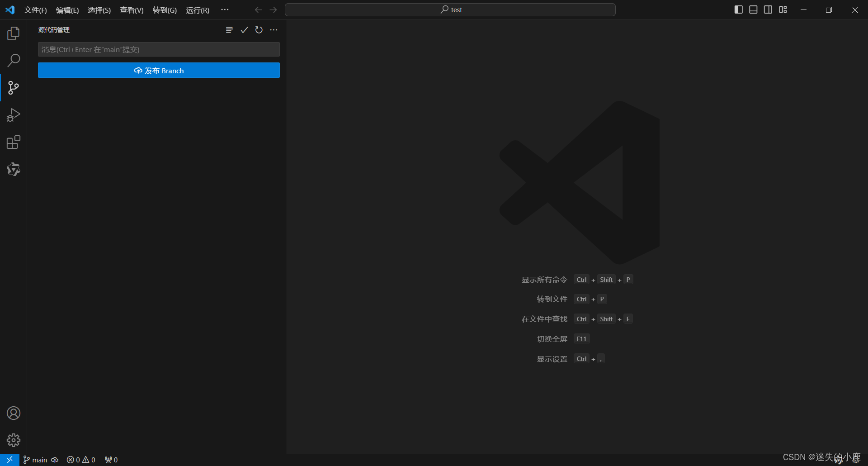Open the 运行(R) menu
Viewport: 868px width, 466px height.
pyautogui.click(x=198, y=10)
